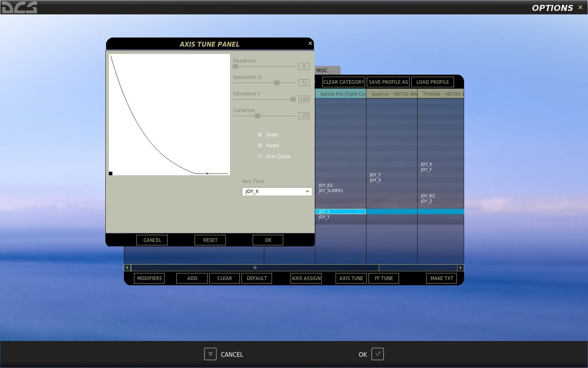The image size is (588, 368).
Task: Click the SAVE PROFILE AS button
Action: pos(388,82)
